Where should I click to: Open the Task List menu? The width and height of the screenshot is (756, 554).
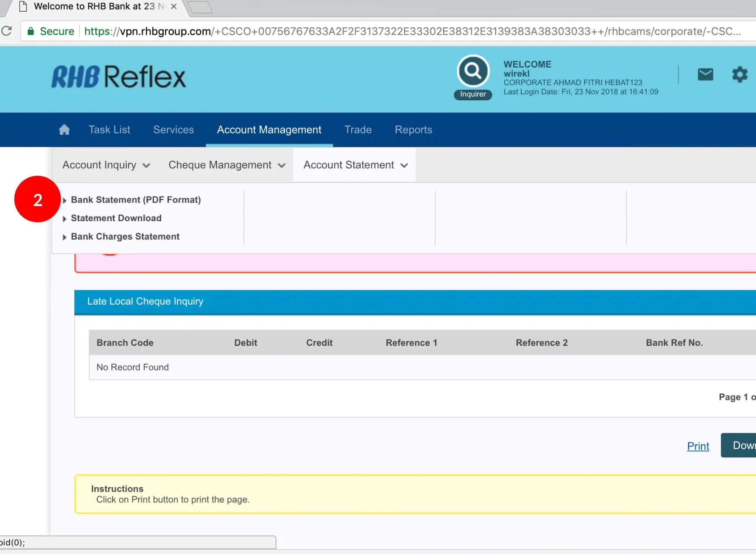109,130
